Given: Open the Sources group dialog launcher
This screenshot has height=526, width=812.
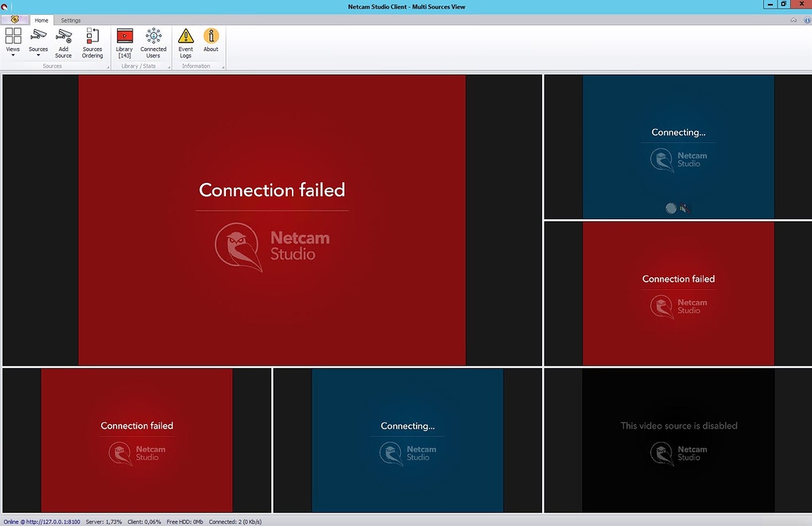Looking at the screenshot, I should pos(107,67).
